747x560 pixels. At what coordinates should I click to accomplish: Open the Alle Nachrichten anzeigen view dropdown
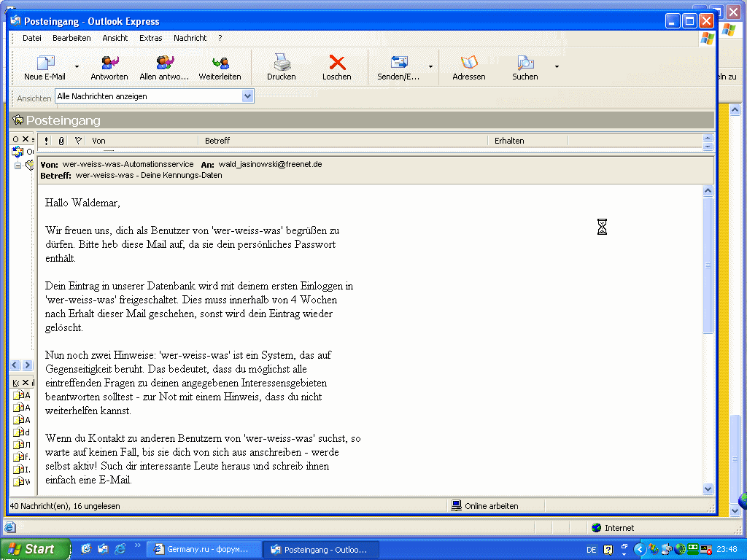pyautogui.click(x=247, y=96)
